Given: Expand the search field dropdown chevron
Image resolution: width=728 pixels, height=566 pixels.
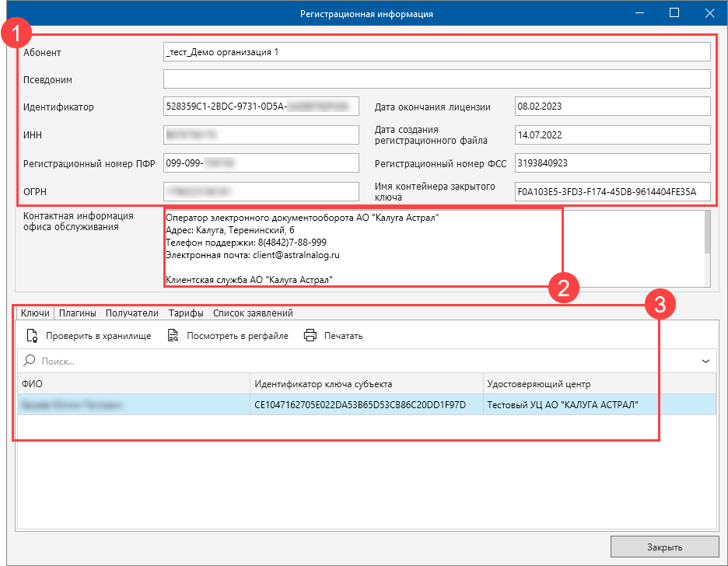Looking at the screenshot, I should pos(705,361).
